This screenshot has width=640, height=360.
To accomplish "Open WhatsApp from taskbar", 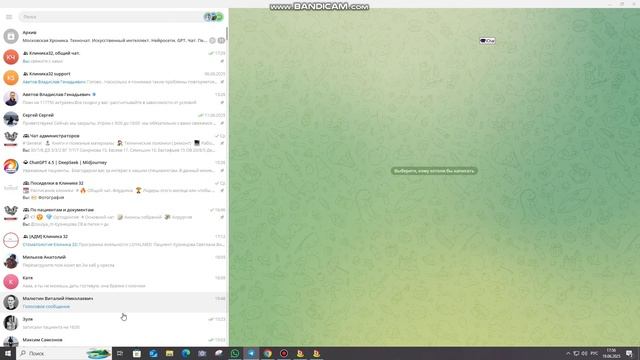I will click(235, 353).
